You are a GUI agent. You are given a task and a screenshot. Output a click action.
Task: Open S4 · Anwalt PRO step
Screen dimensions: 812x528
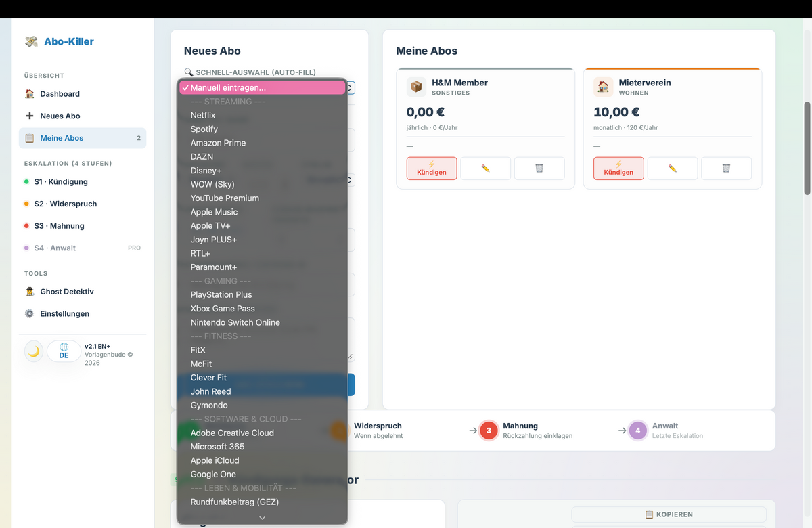83,248
